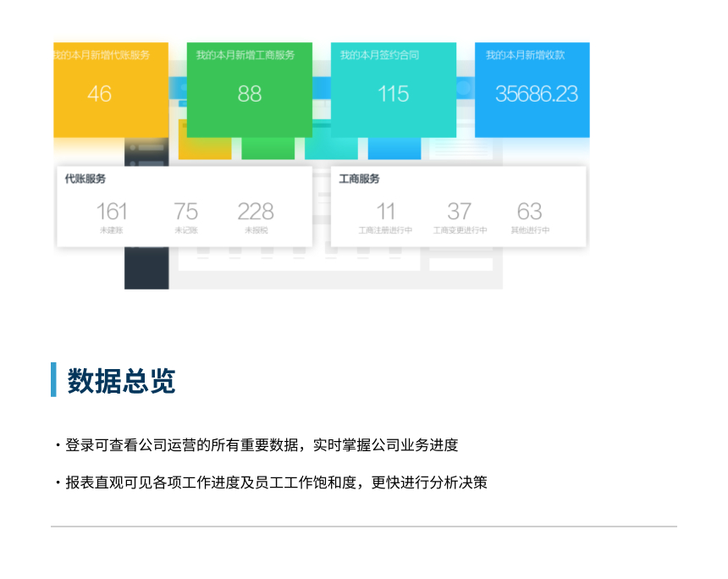Image resolution: width=728 pixels, height=579 pixels.
Task: Click the blue accent bar beside 数据总览
Action: click(53, 380)
